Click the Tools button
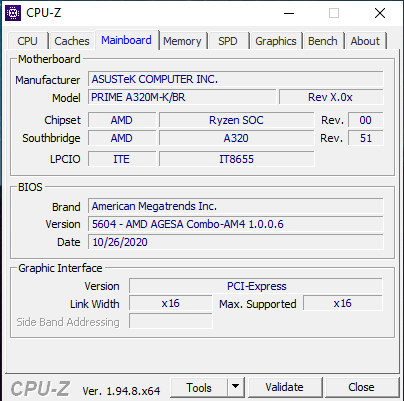Image resolution: width=404 pixels, height=401 pixels. 199,388
